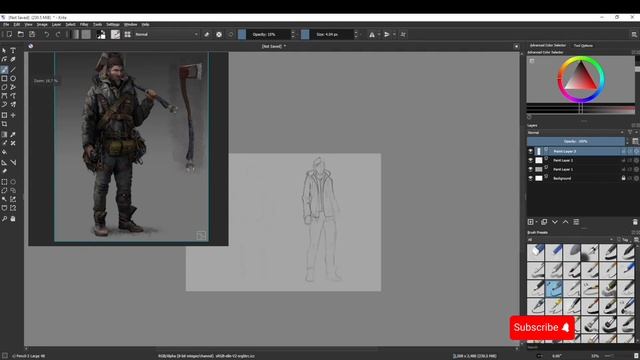The image size is (640, 360).
Task: Select the Rectangle shape tool
Action: coord(4,78)
